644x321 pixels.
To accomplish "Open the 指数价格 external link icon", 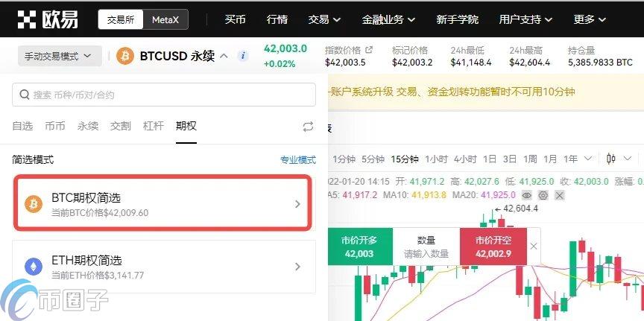I will [369, 50].
